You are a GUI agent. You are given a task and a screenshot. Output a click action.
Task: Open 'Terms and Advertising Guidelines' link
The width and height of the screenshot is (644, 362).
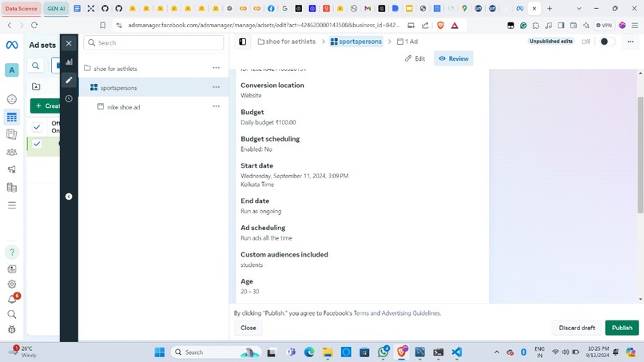397,313
